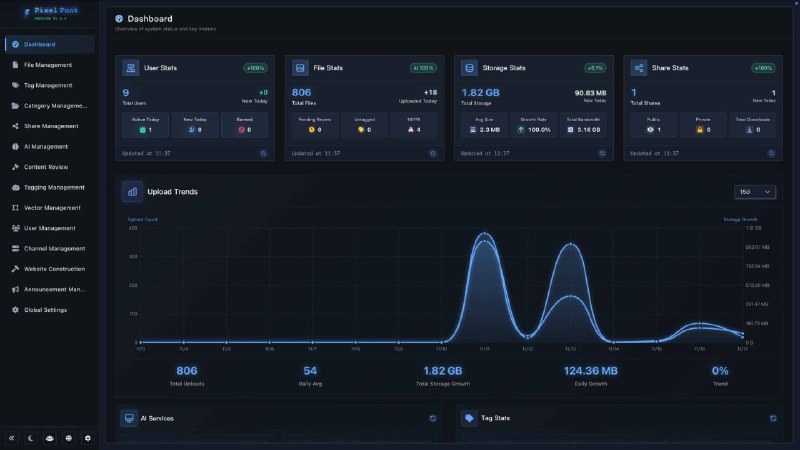The image size is (800, 450).
Task: Open settings gear in bottom sidebar toolbar
Action: pos(87,438)
